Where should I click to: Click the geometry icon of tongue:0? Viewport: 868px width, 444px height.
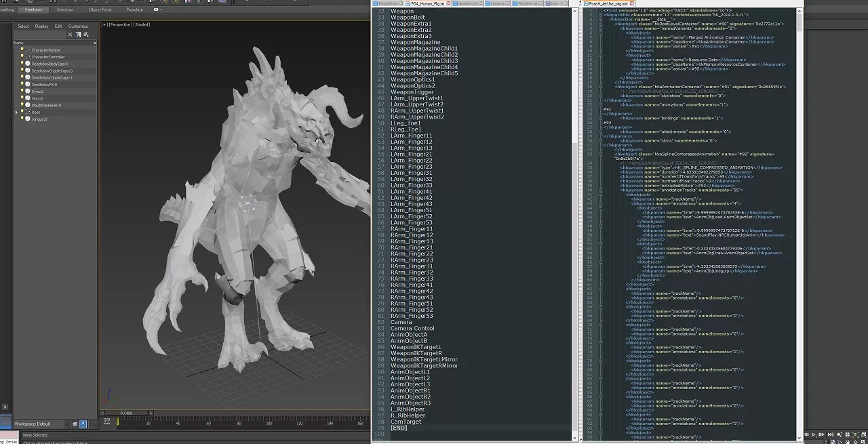(28, 119)
